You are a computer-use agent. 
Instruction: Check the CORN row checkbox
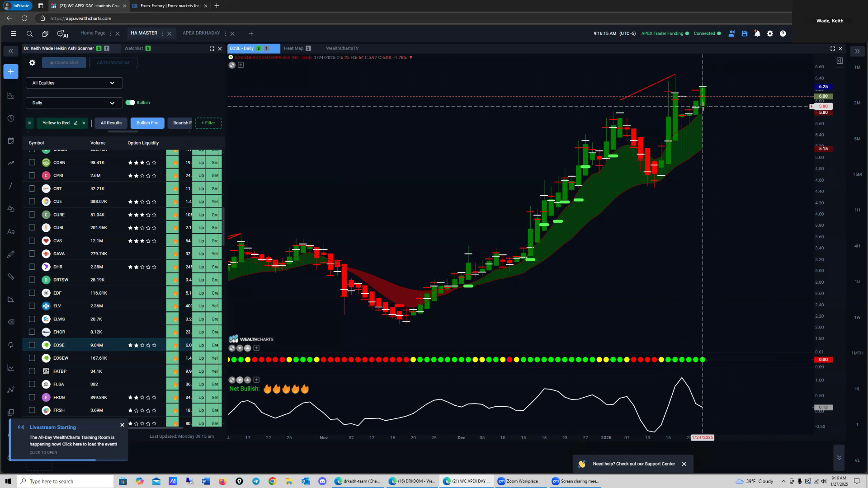point(32,162)
